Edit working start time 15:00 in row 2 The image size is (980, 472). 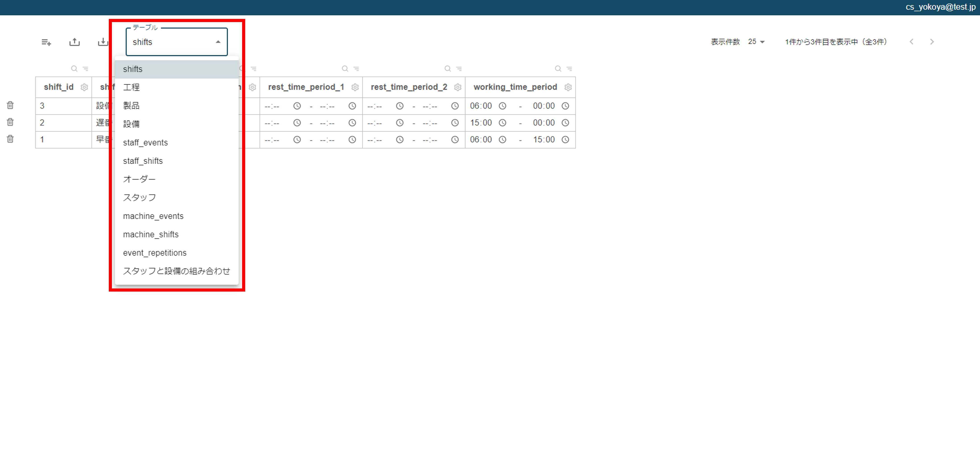pyautogui.click(x=481, y=123)
